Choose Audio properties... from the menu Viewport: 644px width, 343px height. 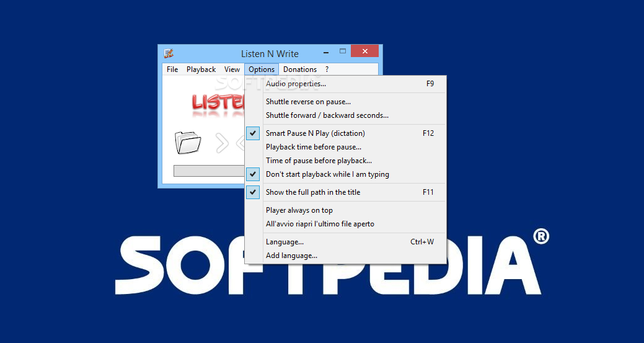345,84
